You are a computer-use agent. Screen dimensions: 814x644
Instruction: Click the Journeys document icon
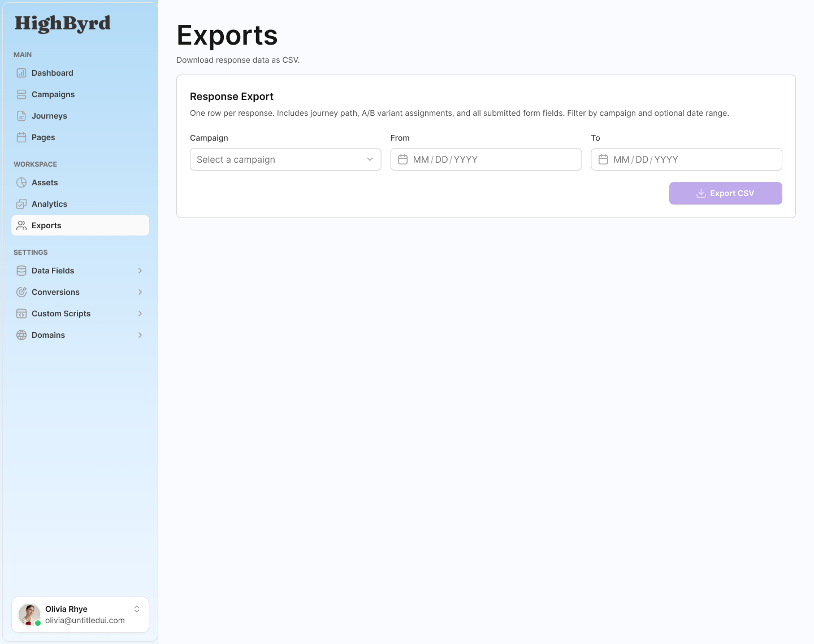coord(21,116)
